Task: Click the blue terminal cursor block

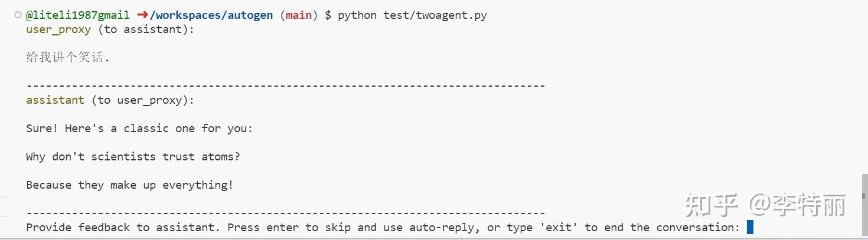Action: 750,227
